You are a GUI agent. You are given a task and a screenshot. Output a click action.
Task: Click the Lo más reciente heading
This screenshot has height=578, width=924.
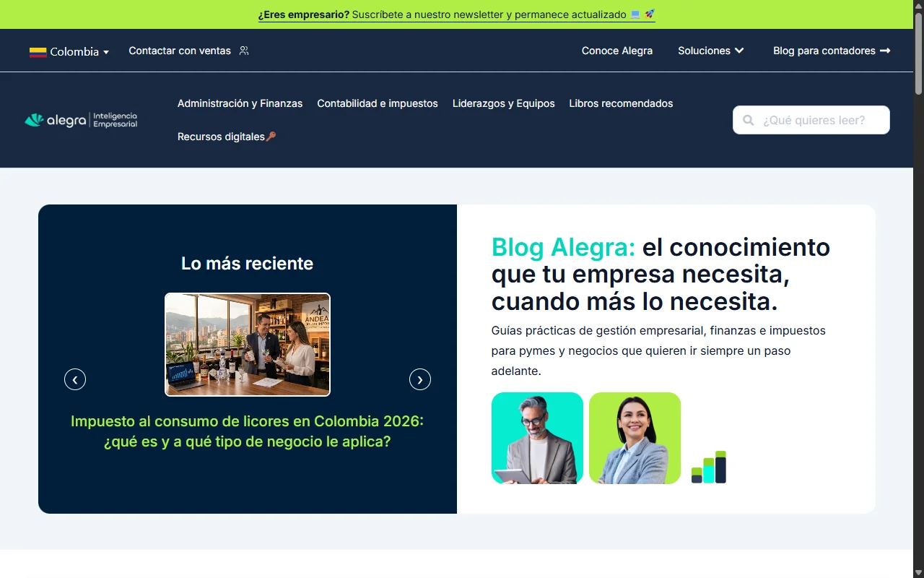(247, 263)
